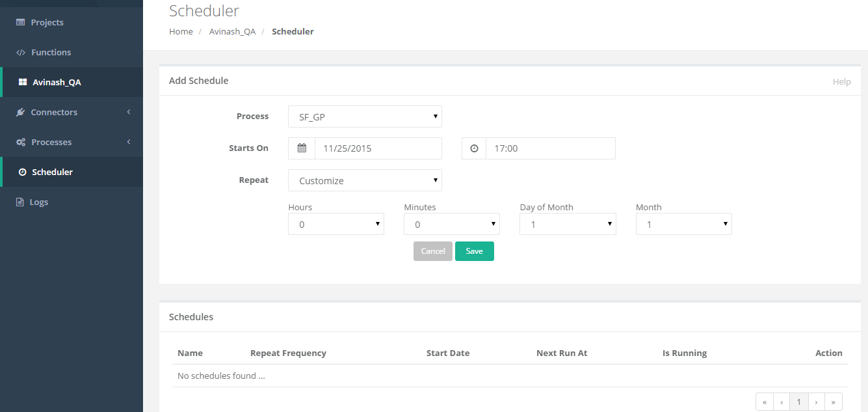The width and height of the screenshot is (868, 412).
Task: Click the start time field showing 17:00
Action: (550, 148)
